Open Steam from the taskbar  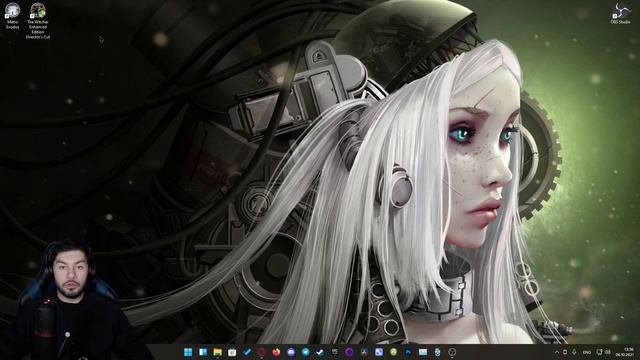tap(320, 352)
